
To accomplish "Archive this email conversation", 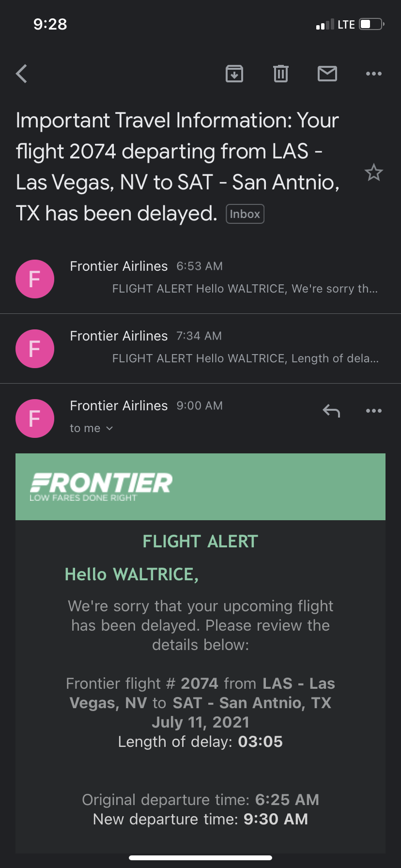I will pos(234,74).
